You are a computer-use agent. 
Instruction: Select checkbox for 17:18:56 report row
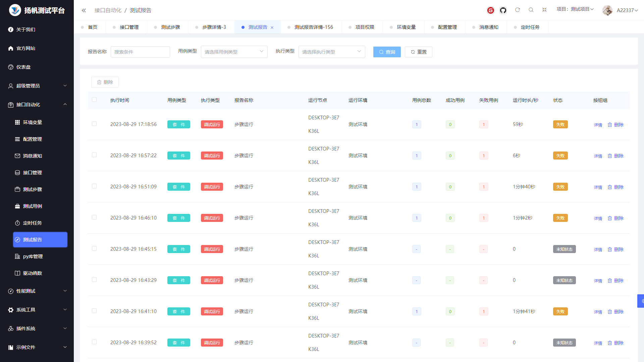94,124
